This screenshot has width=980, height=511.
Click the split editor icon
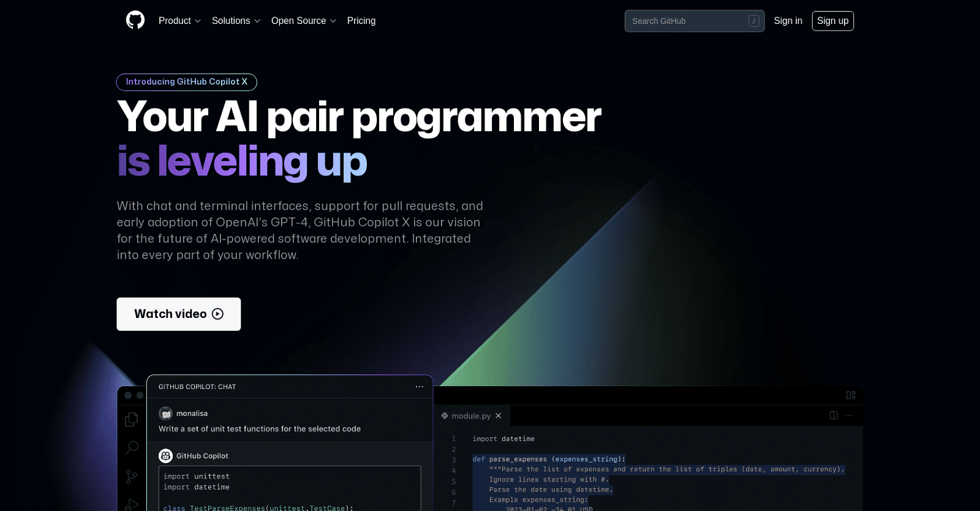point(834,415)
